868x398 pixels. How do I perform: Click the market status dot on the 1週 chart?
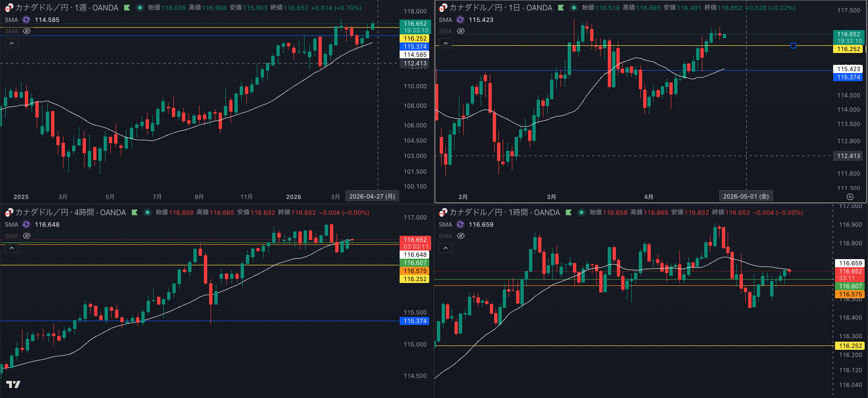[139, 8]
